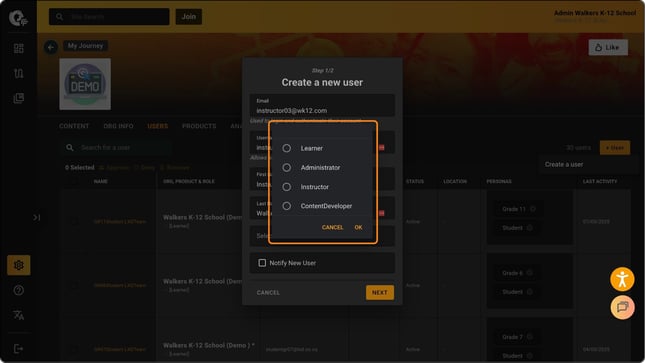Sort by the LOCATION column header
Screen dimensions: 645x363
coord(455,182)
